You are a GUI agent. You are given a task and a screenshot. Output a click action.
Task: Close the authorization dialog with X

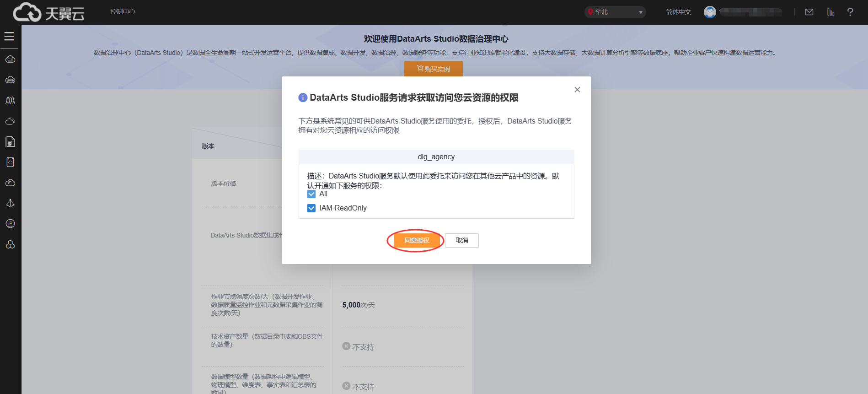coord(577,90)
